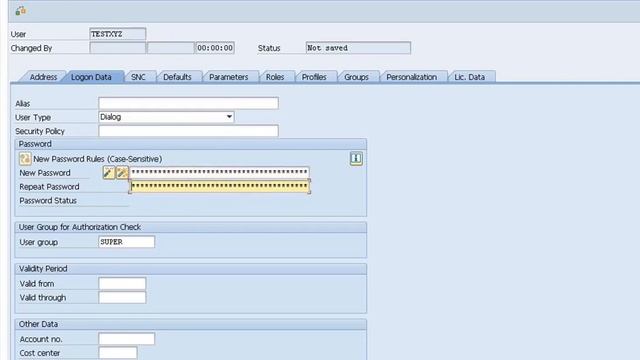The image size is (640, 360).
Task: Open the SNC tab
Action: pos(138,77)
